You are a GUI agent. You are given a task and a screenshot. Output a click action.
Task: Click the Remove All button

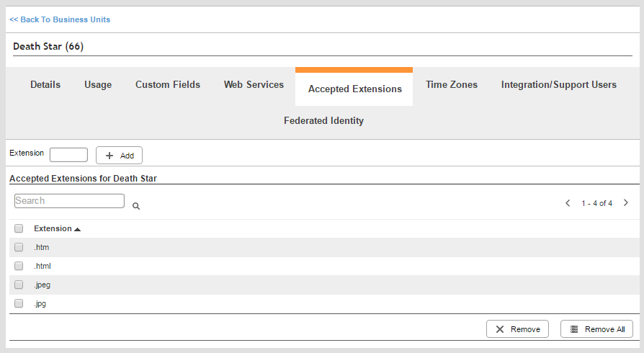pos(596,329)
